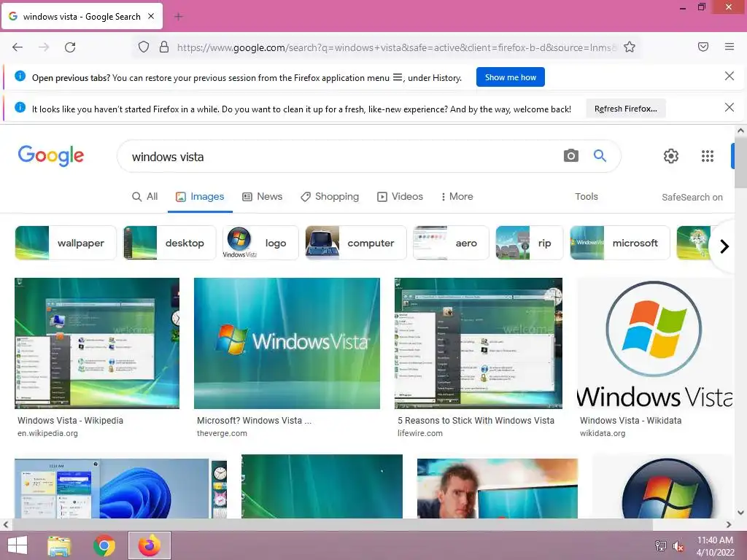
Task: Click the theverge.com source link
Action: point(222,433)
